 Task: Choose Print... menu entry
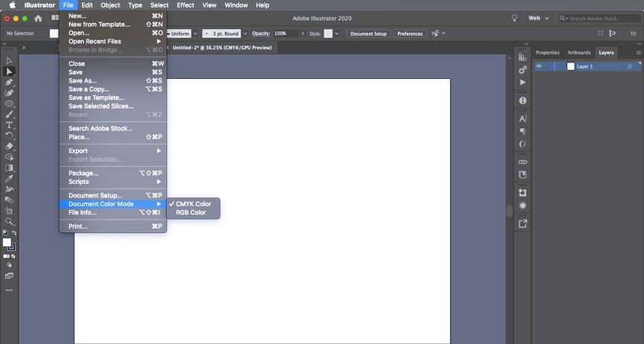pyautogui.click(x=113, y=226)
